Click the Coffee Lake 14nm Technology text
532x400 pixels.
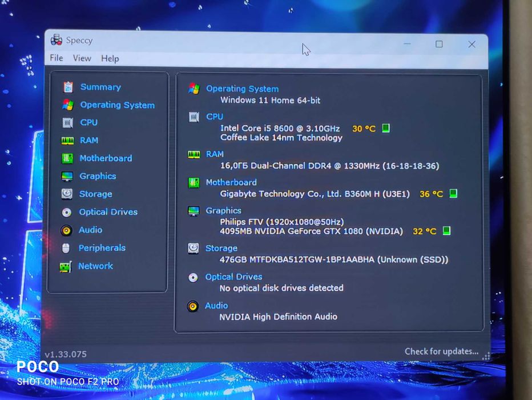tap(281, 138)
